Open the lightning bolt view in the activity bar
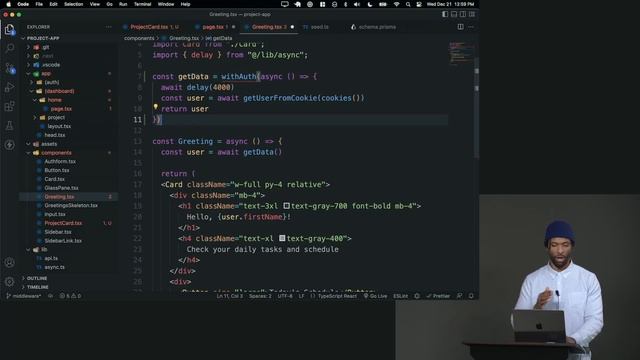640x360 pixels. click(x=9, y=145)
